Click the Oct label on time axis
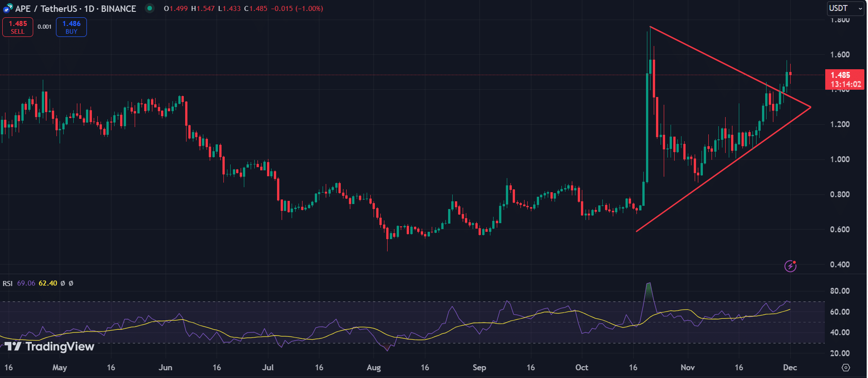Screen dimensions: 868x378 (581, 368)
